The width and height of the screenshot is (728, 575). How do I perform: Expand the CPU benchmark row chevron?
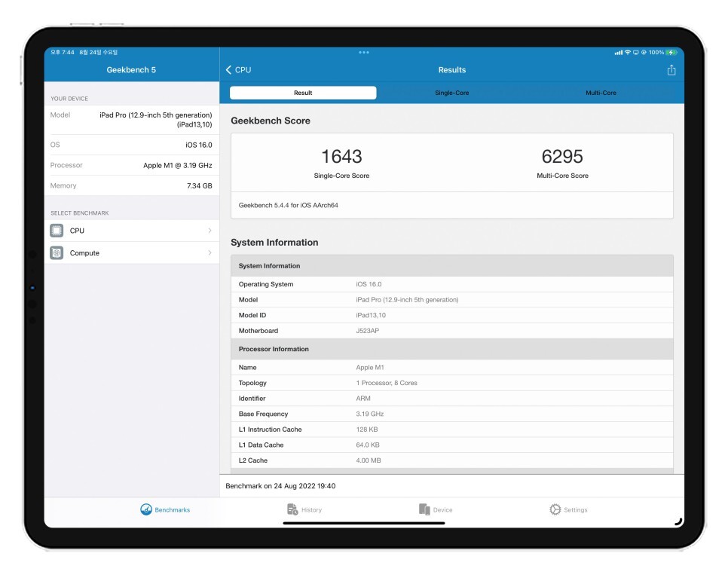coord(210,231)
